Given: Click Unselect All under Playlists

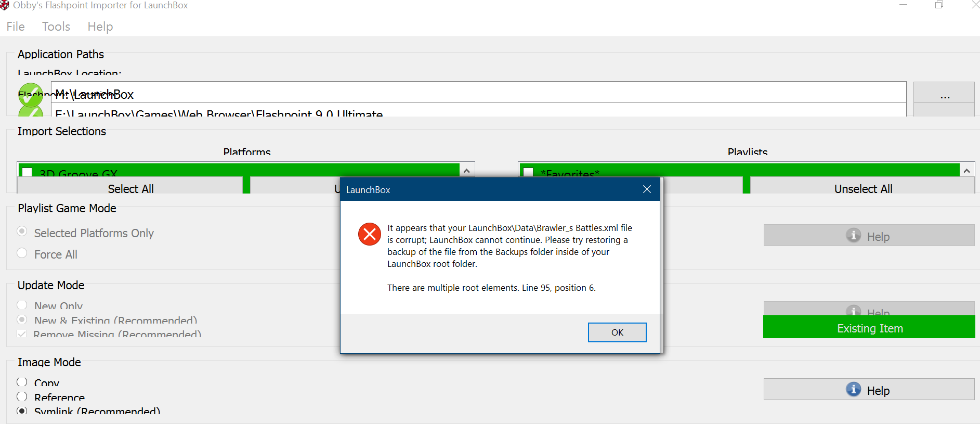Looking at the screenshot, I should [x=863, y=186].
